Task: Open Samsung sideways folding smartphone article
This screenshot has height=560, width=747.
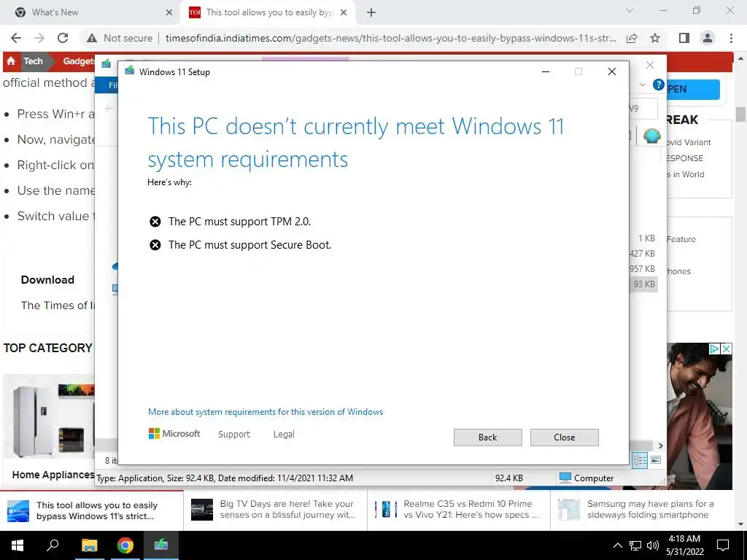Action: point(643,510)
